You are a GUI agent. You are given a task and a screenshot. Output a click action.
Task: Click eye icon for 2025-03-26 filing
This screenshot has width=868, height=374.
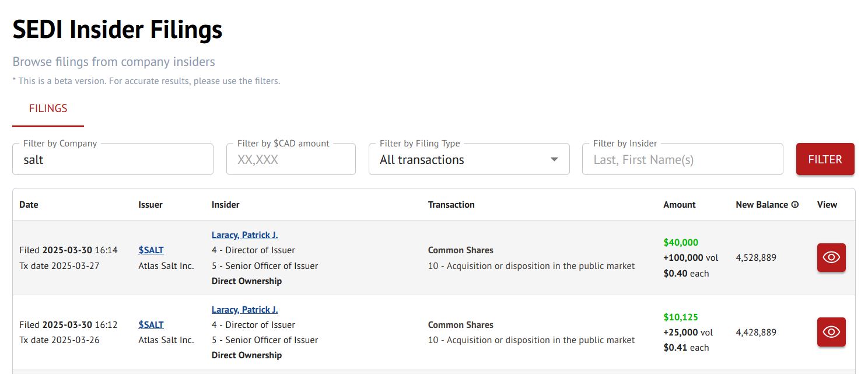(831, 332)
